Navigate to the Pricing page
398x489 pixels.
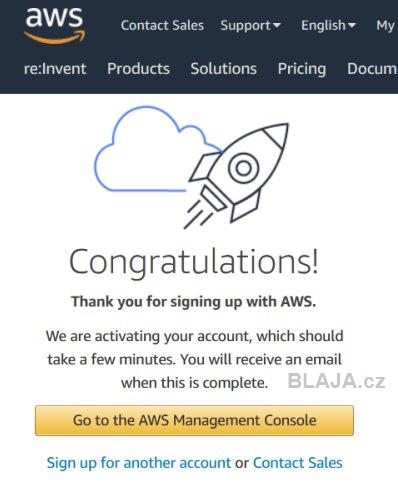(302, 69)
